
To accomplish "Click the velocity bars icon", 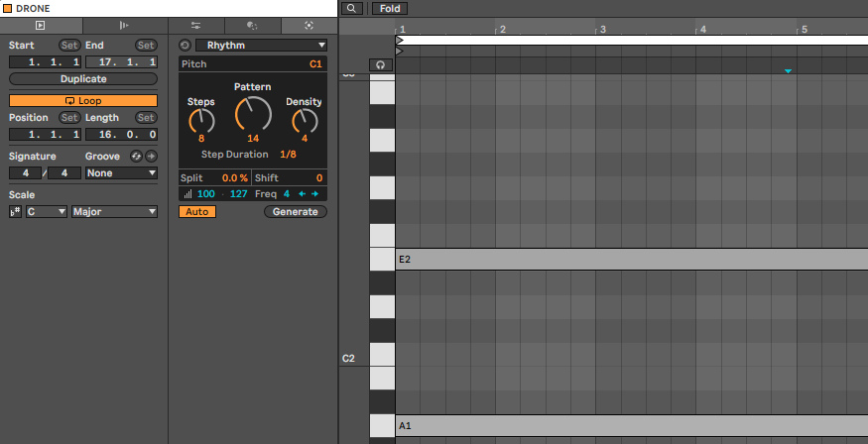I will pyautogui.click(x=187, y=194).
